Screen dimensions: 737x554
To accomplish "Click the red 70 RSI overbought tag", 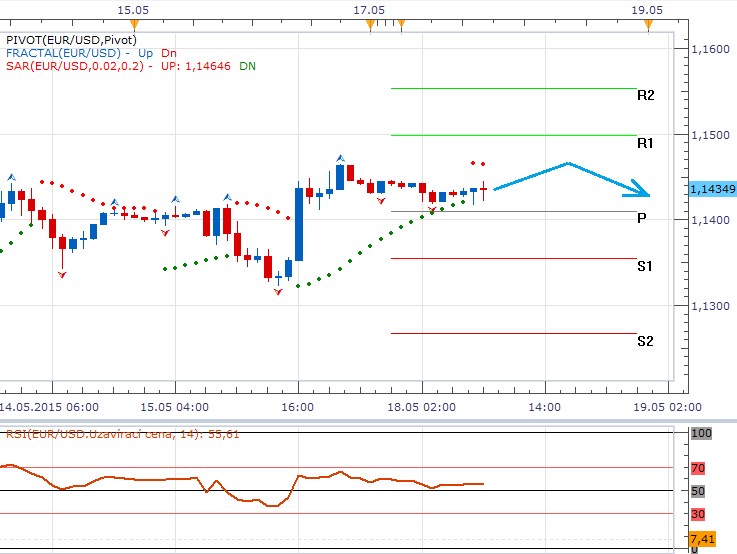I will pos(698,468).
